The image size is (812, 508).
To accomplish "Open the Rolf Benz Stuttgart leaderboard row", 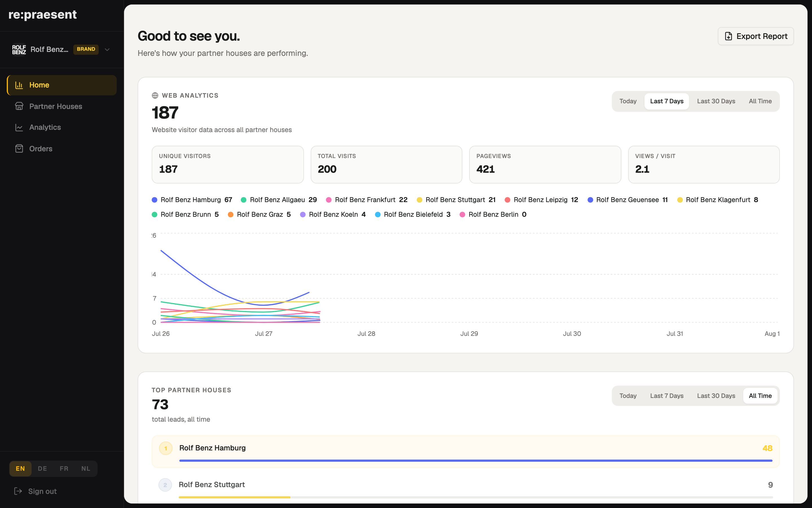I will pos(465,488).
